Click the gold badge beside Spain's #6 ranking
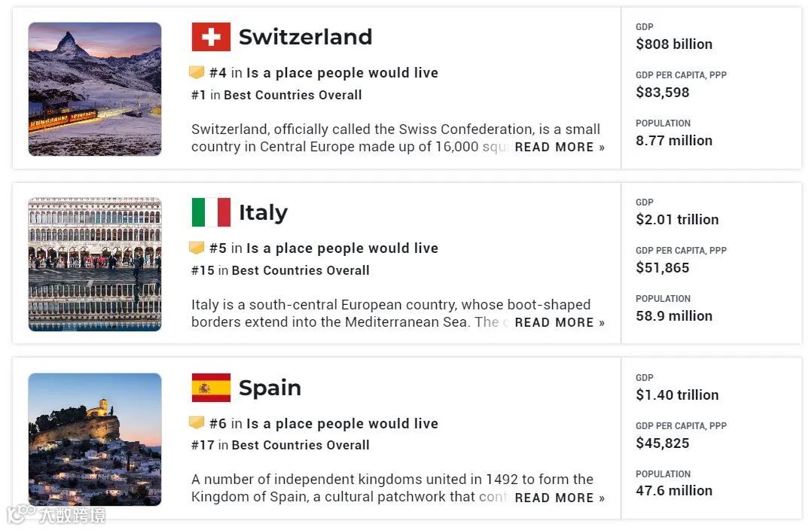This screenshot has height=530, width=812. pos(197,423)
